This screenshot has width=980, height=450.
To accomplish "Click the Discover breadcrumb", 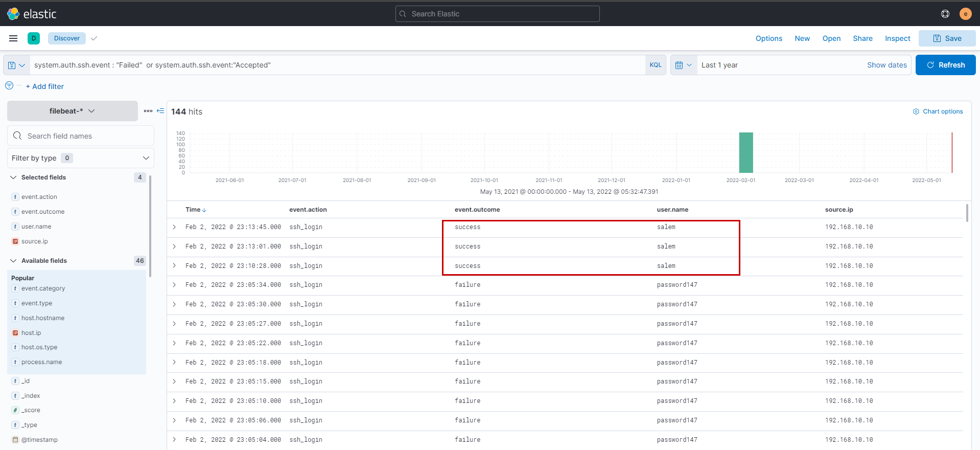I will [x=67, y=38].
